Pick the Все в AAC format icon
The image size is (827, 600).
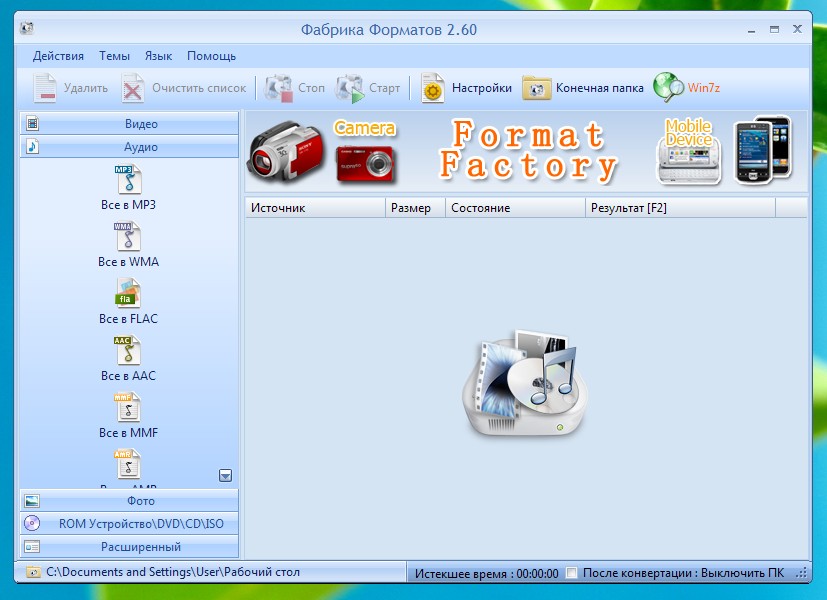[128, 351]
